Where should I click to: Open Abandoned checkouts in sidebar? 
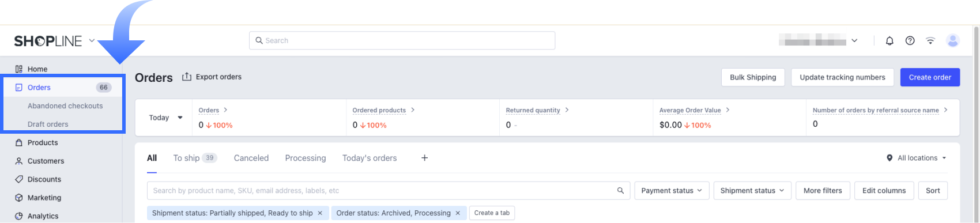tap(65, 106)
